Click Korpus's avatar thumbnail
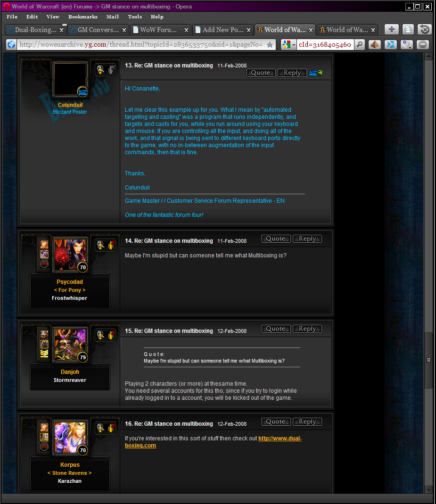The height and width of the screenshot is (504, 436). tap(70, 437)
